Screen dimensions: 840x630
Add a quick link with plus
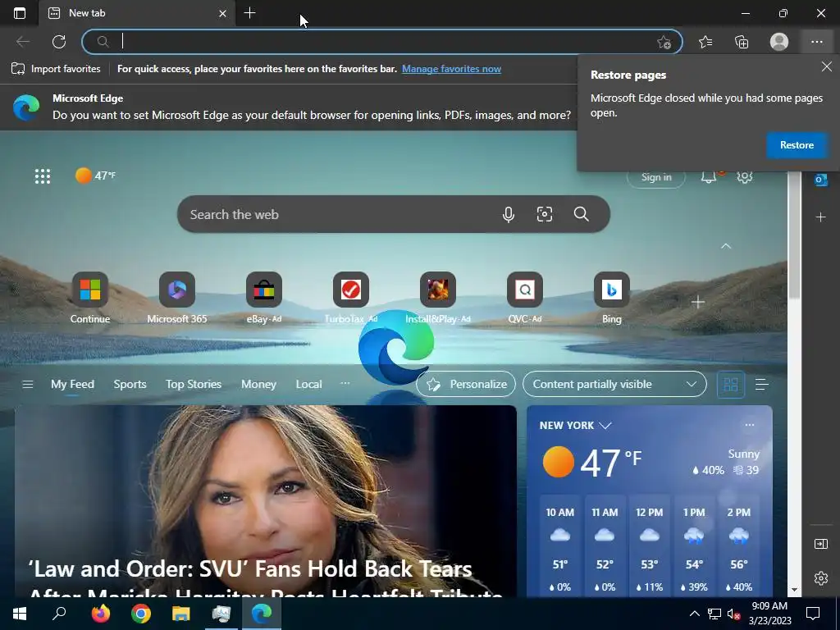(697, 303)
